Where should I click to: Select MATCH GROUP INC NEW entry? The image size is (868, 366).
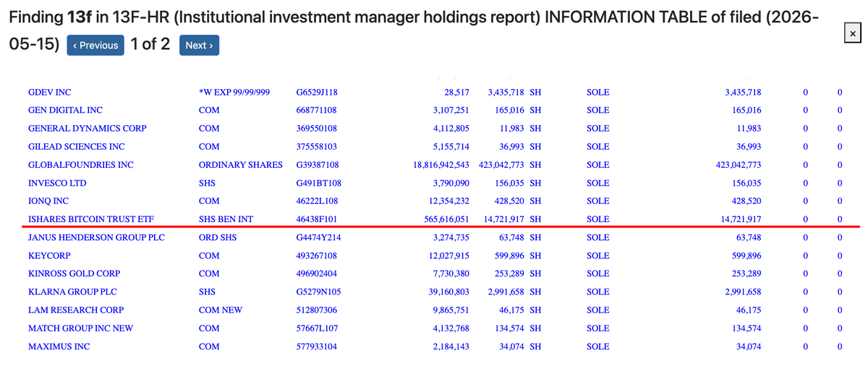(x=81, y=328)
